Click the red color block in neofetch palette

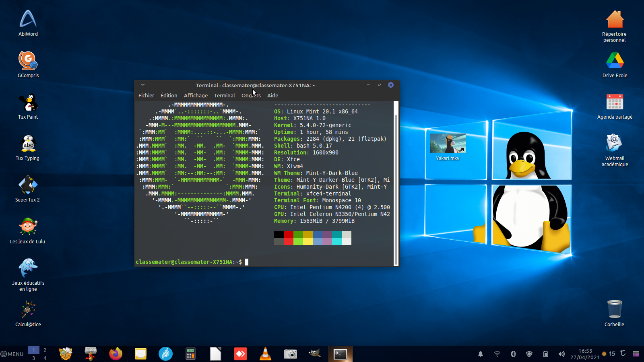(289, 234)
